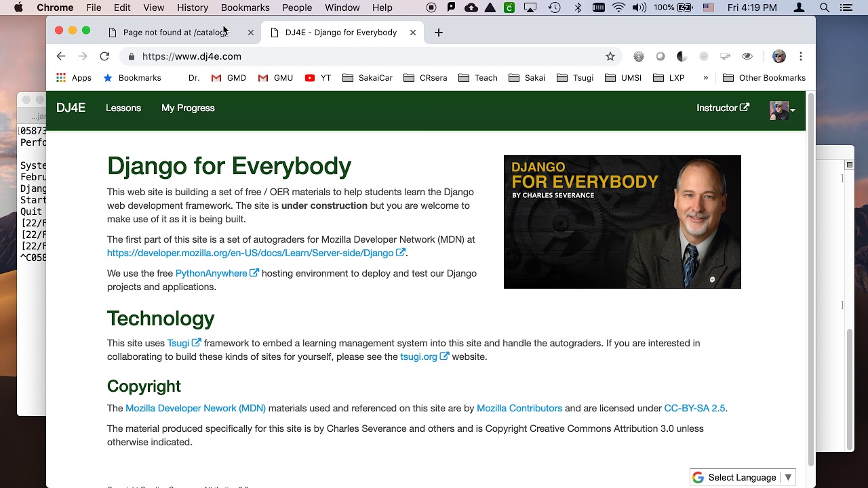Open the UMSI bookmark folder
Viewport: 868px width, 488px height.
pos(623,78)
